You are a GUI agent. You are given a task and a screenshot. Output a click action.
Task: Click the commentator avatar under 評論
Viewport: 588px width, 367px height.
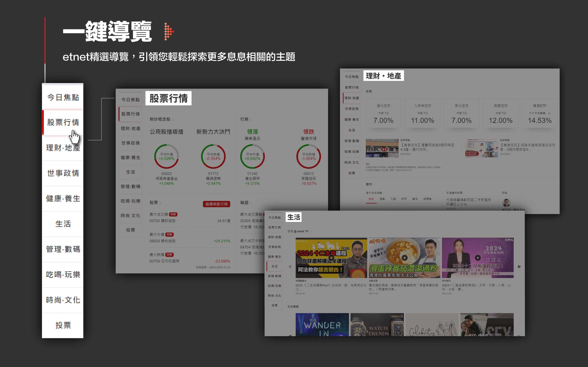[x=506, y=202]
